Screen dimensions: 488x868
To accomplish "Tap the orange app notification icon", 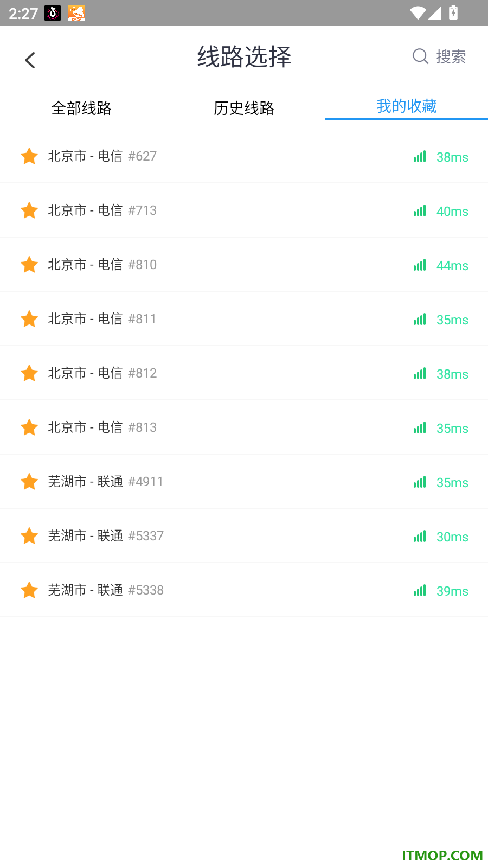I will [x=76, y=13].
